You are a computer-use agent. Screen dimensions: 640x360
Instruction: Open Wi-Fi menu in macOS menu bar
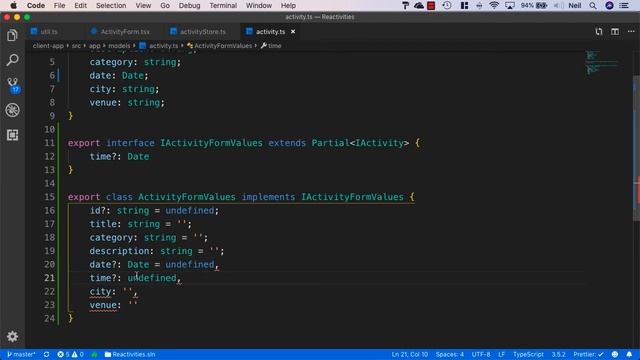494,6
